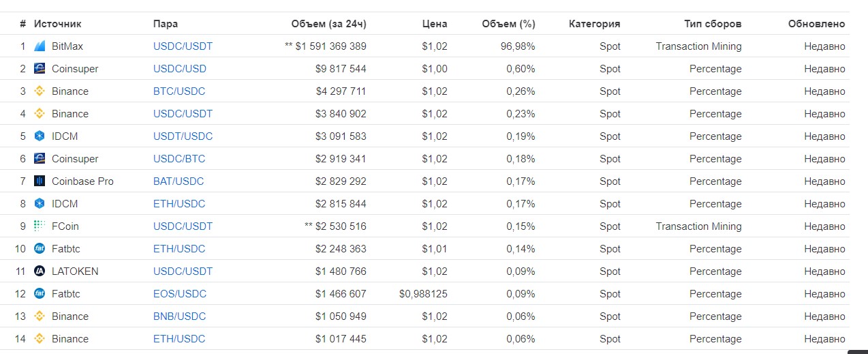868x354 pixels.
Task: Click the BitMax volume value $1 591 369 389
Action: (330, 46)
